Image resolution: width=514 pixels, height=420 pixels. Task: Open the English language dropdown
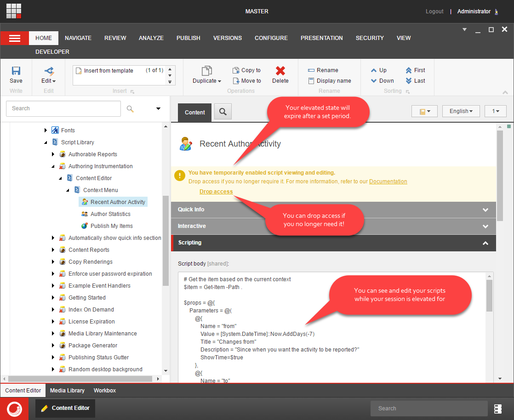[461, 111]
